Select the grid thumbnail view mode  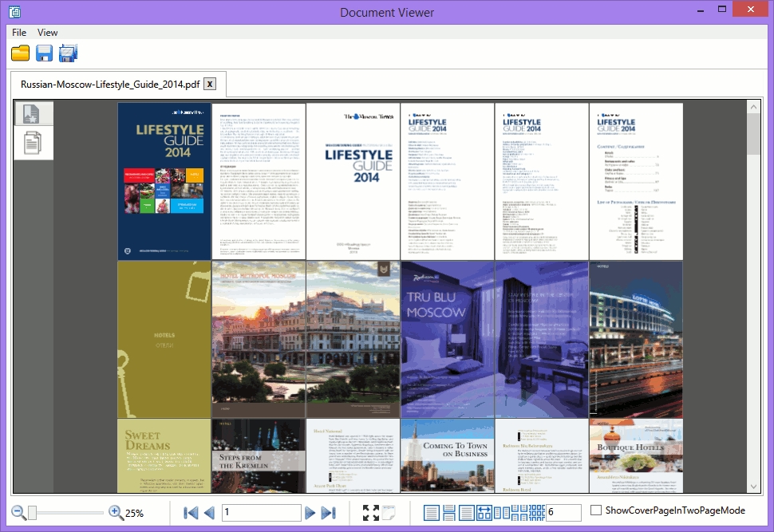pyautogui.click(x=536, y=513)
